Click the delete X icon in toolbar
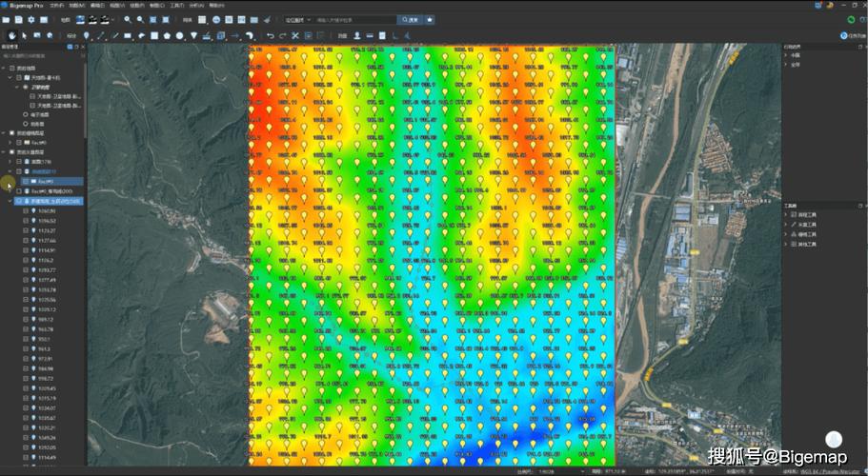 coord(295,35)
